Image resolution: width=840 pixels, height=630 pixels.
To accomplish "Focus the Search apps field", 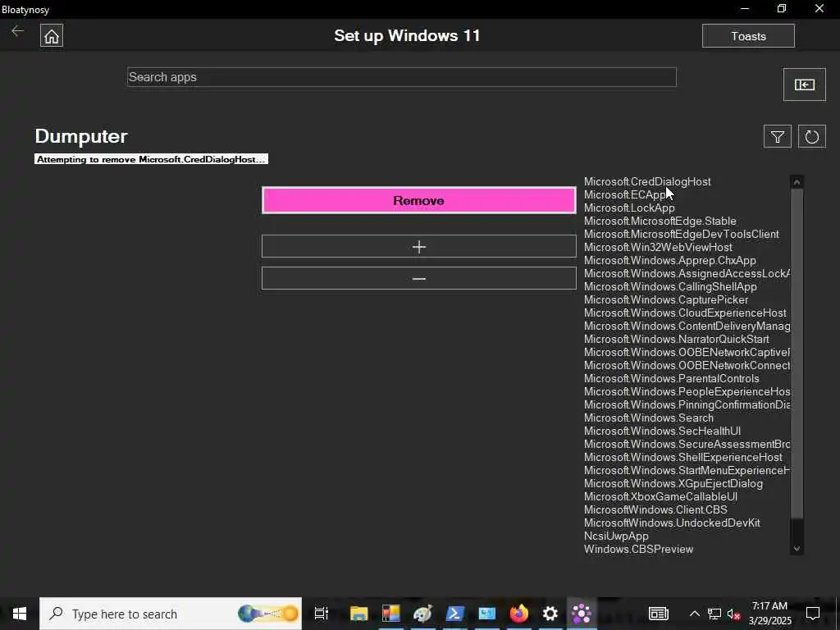I will point(402,77).
